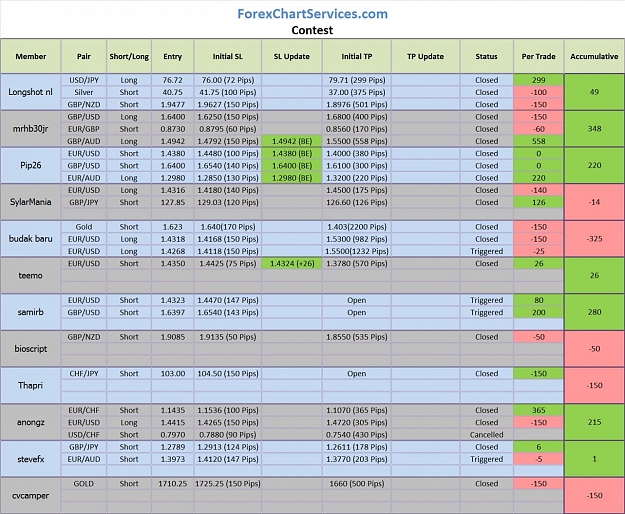625x514 pixels.
Task: Click the mrhb30jr member cell
Action: tap(31, 129)
